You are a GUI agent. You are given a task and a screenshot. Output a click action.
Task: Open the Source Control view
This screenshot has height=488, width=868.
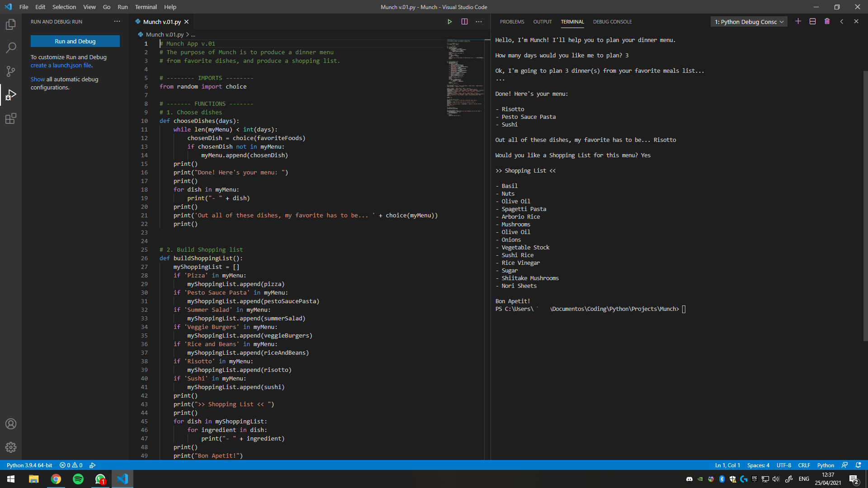[11, 71]
